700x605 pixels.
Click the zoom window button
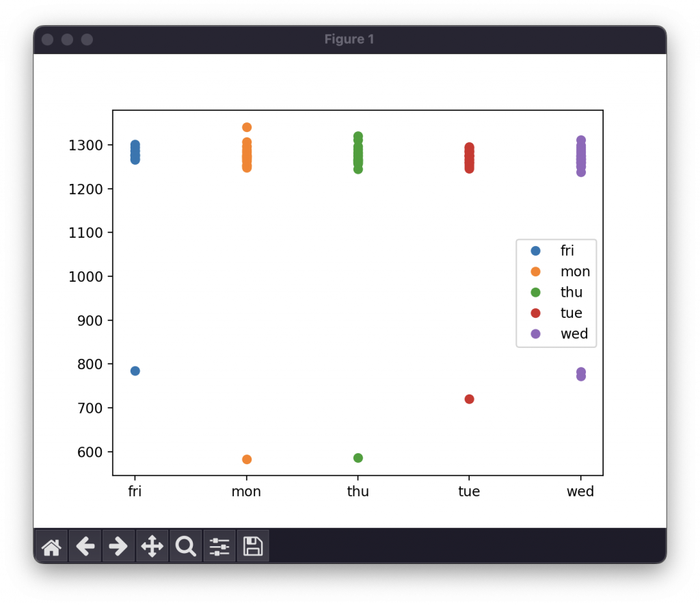[87, 40]
